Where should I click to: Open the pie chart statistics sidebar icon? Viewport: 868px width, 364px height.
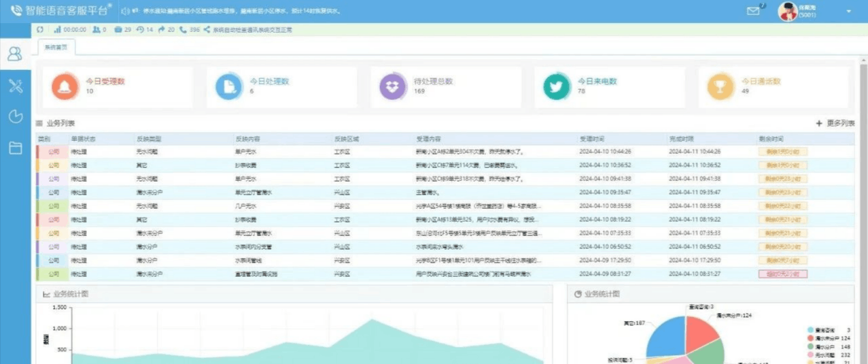pyautogui.click(x=15, y=117)
